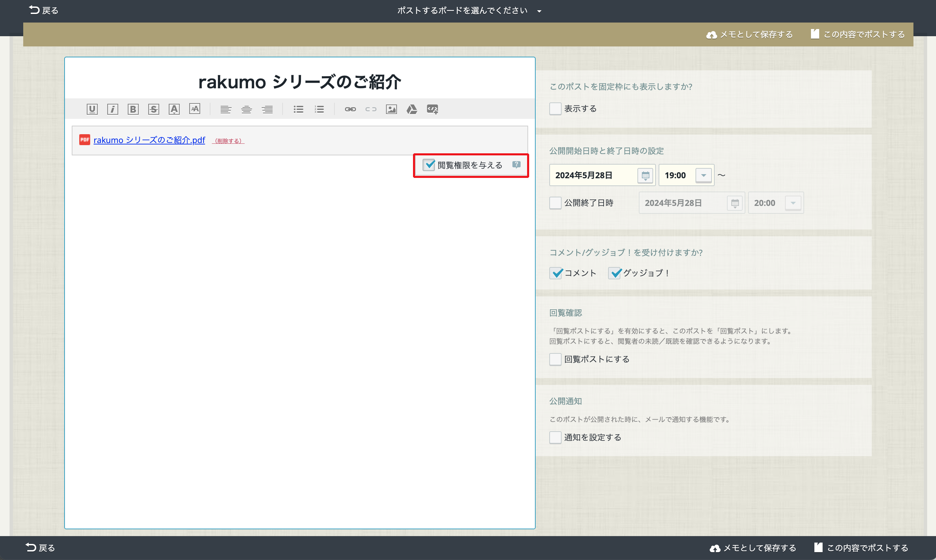Open rakumo シリーズのご紹介.pdf link
Image resolution: width=936 pixels, height=560 pixels.
(x=149, y=140)
